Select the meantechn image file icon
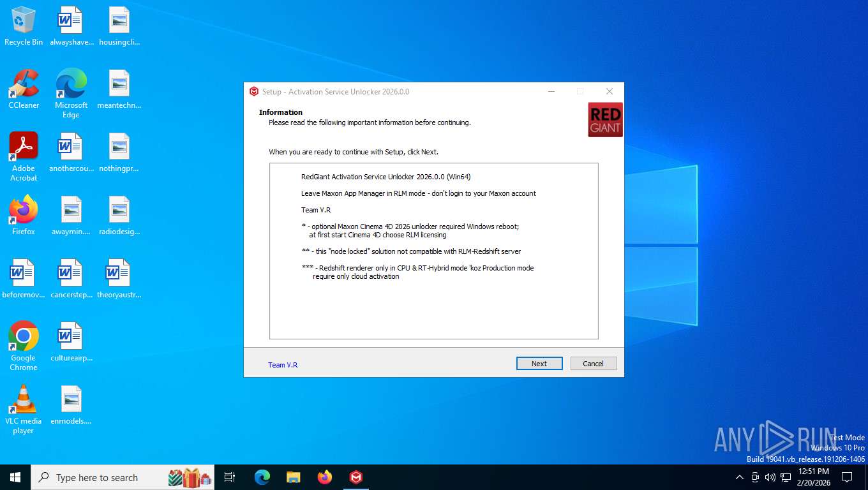This screenshot has height=490, width=868. (119, 90)
